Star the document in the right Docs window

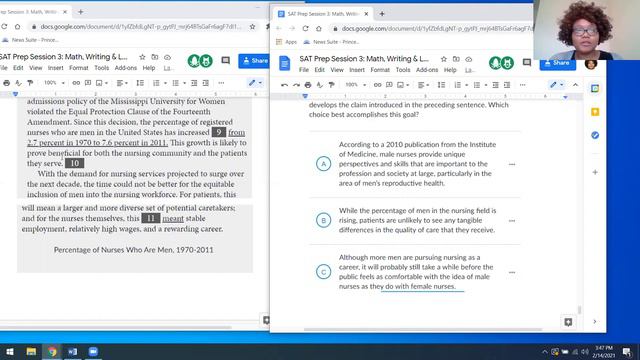(x=444, y=59)
